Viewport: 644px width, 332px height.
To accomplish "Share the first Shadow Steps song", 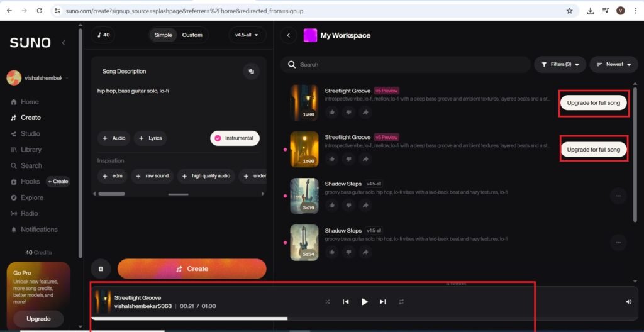I will click(365, 206).
